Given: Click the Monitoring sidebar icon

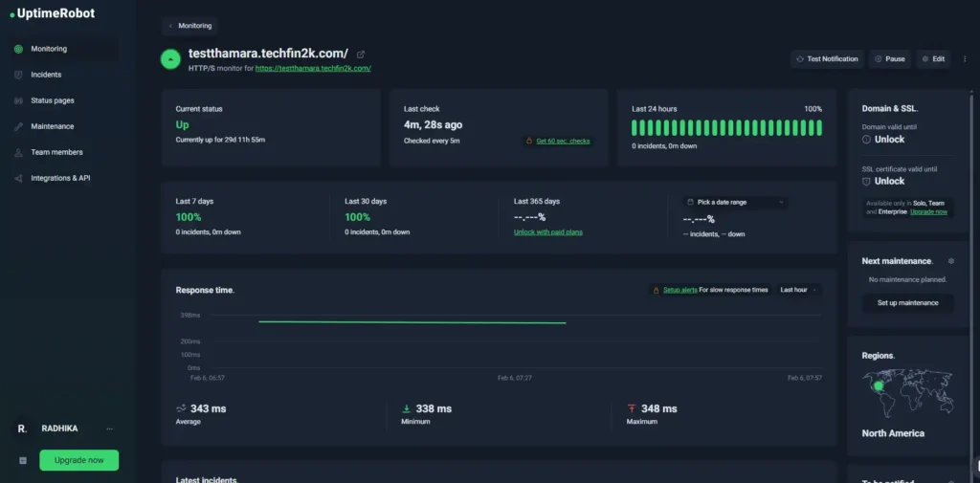Looking at the screenshot, I should click(19, 49).
